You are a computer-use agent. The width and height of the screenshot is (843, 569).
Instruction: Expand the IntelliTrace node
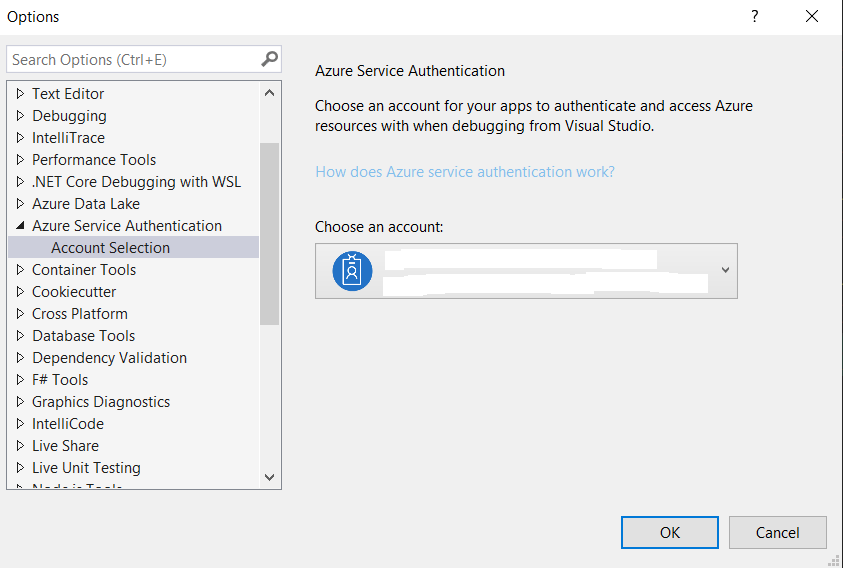[20, 138]
